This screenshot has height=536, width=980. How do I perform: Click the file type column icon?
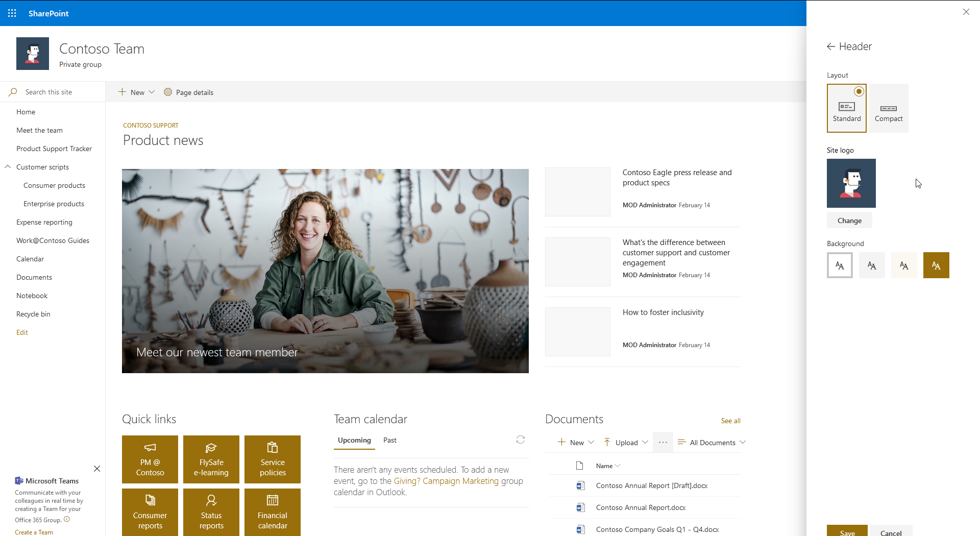pos(579,466)
